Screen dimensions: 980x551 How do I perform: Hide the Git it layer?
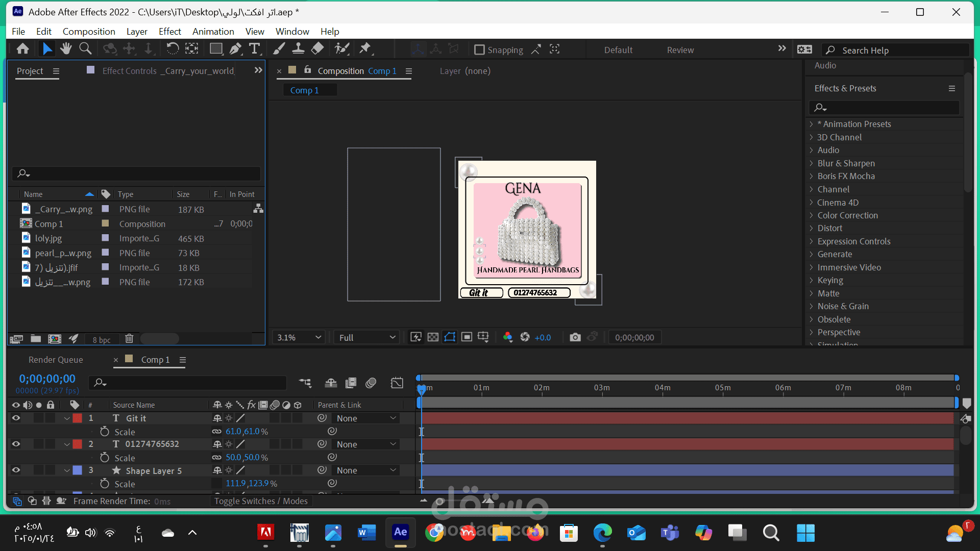coord(16,418)
